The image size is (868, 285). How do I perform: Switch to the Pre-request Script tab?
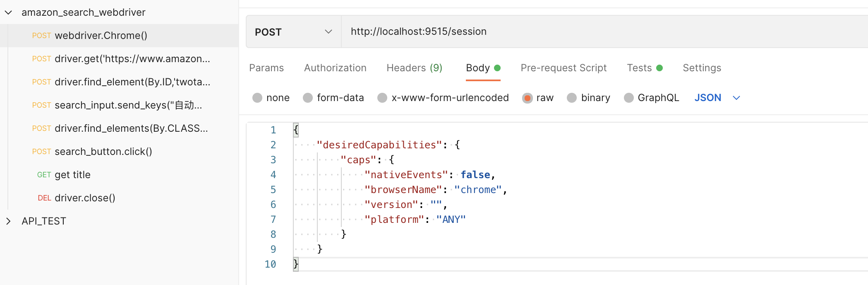[x=563, y=68]
